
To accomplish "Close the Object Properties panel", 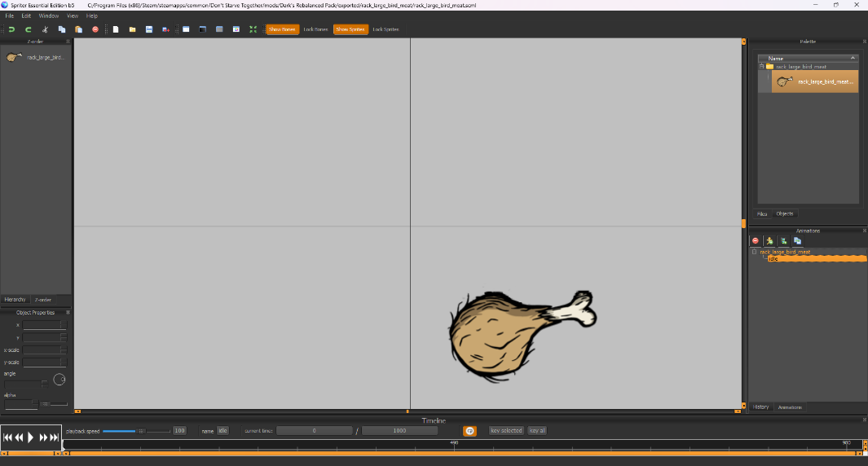I will [x=68, y=312].
